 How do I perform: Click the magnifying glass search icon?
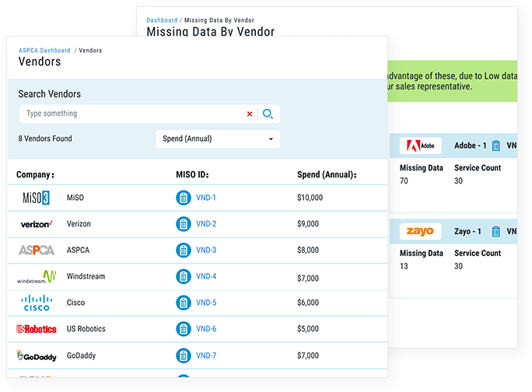click(268, 114)
